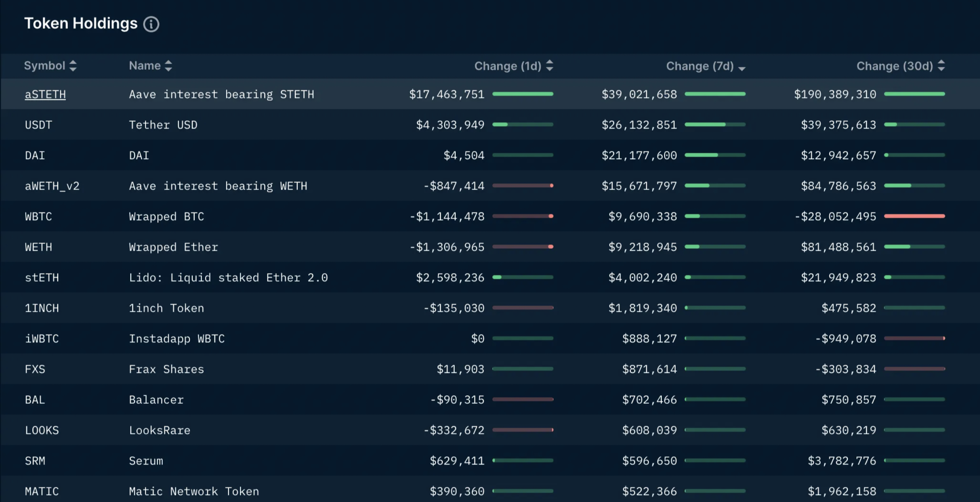The width and height of the screenshot is (980, 502).
Task: Select the aWETH_v2 symbol
Action: point(52,186)
